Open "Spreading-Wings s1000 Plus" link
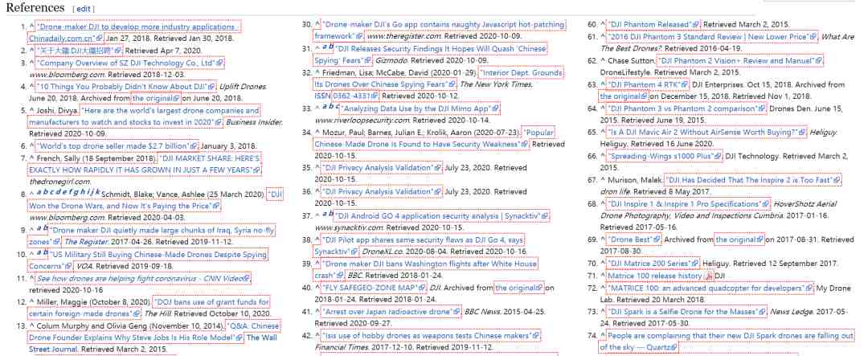This screenshot has height=356, width=868. (665, 156)
